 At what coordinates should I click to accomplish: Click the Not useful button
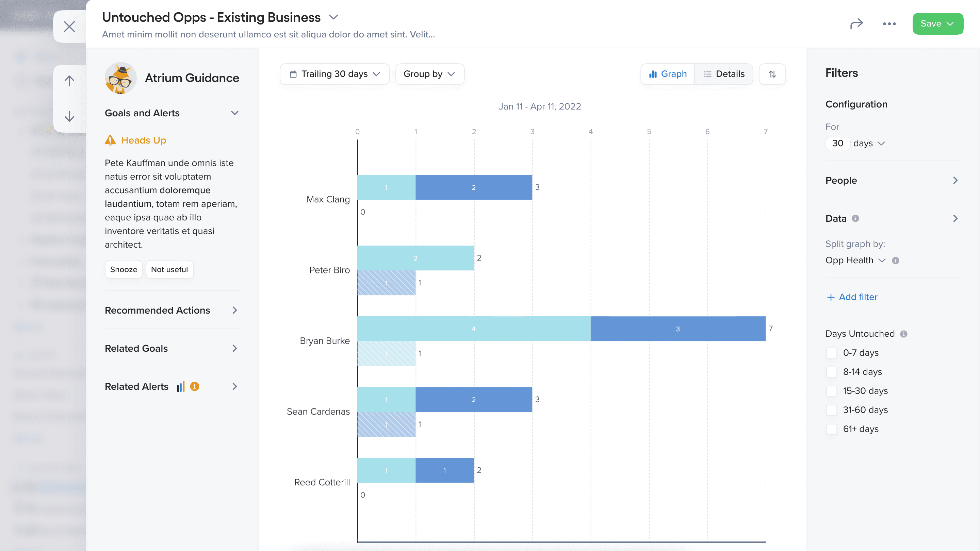pyautogui.click(x=170, y=269)
